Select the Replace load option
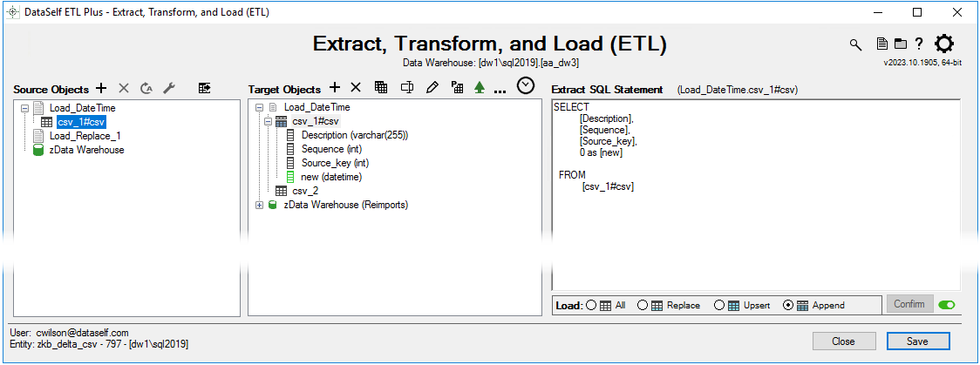The height and width of the screenshot is (365, 980). pyautogui.click(x=643, y=306)
